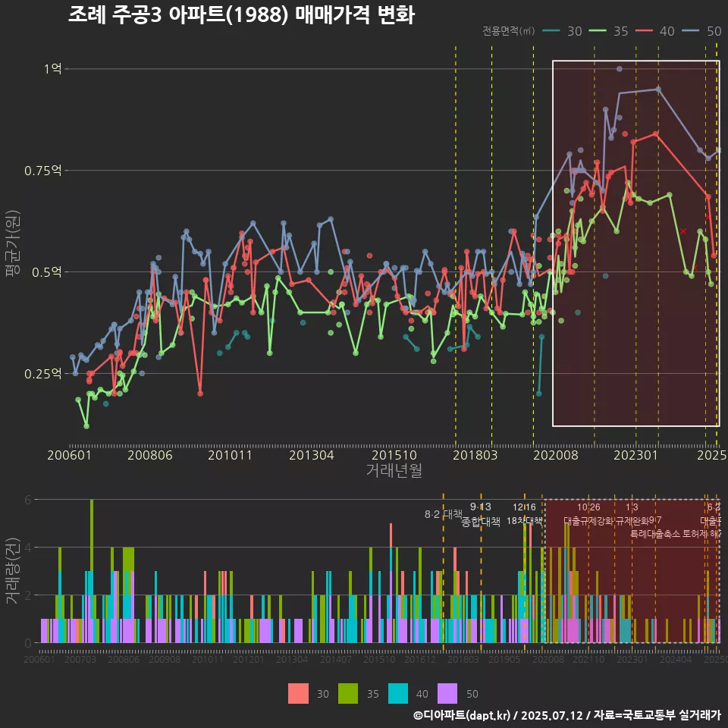Click the 200703 tick on the volume chart
This screenshot has width=728, height=728.
click(80, 659)
